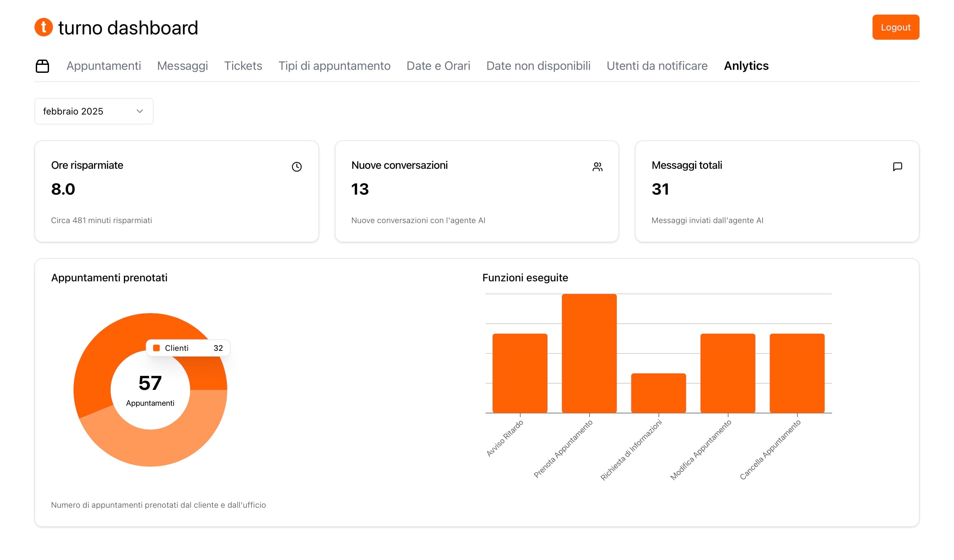Viewport: 954px width, 560px height.
Task: Click 'Circa 481 minuti risparmiati' text
Action: point(101,220)
